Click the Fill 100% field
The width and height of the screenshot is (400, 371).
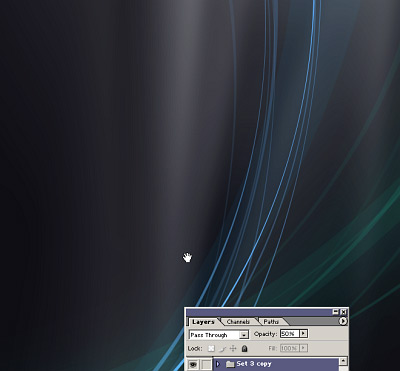[x=289, y=348]
